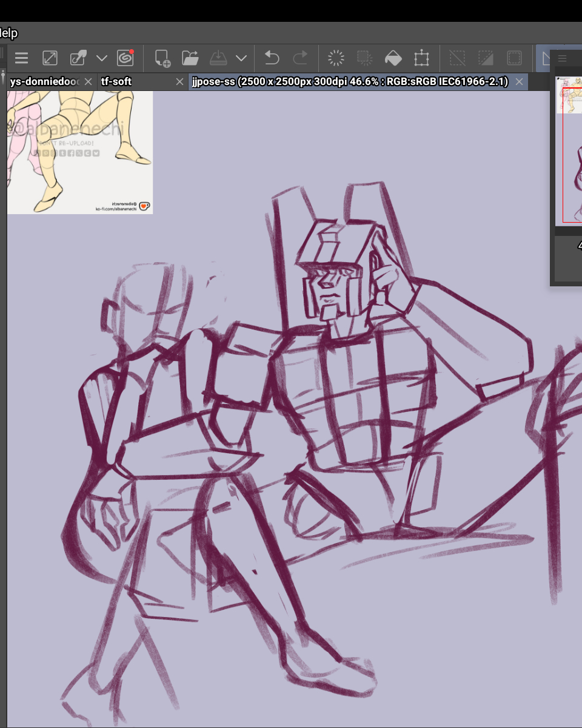Undo the last stroke
The image size is (582, 728).
[272, 58]
